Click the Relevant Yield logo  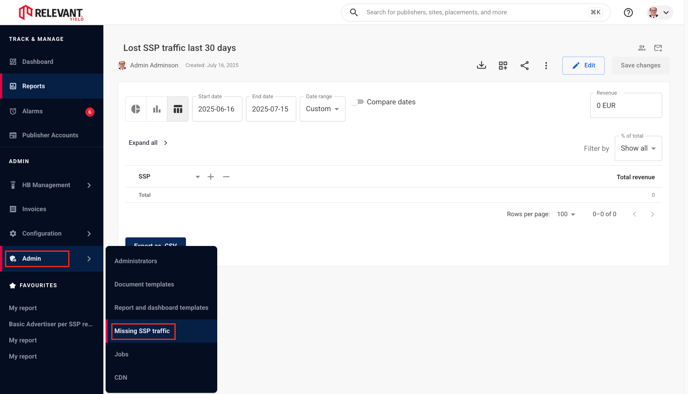tap(51, 13)
